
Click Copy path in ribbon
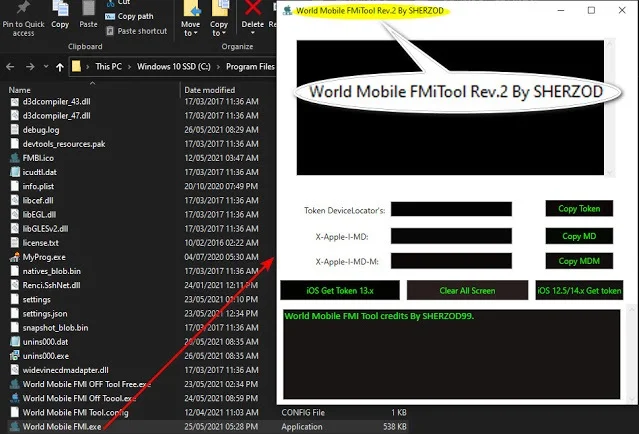pyautogui.click(x=130, y=16)
